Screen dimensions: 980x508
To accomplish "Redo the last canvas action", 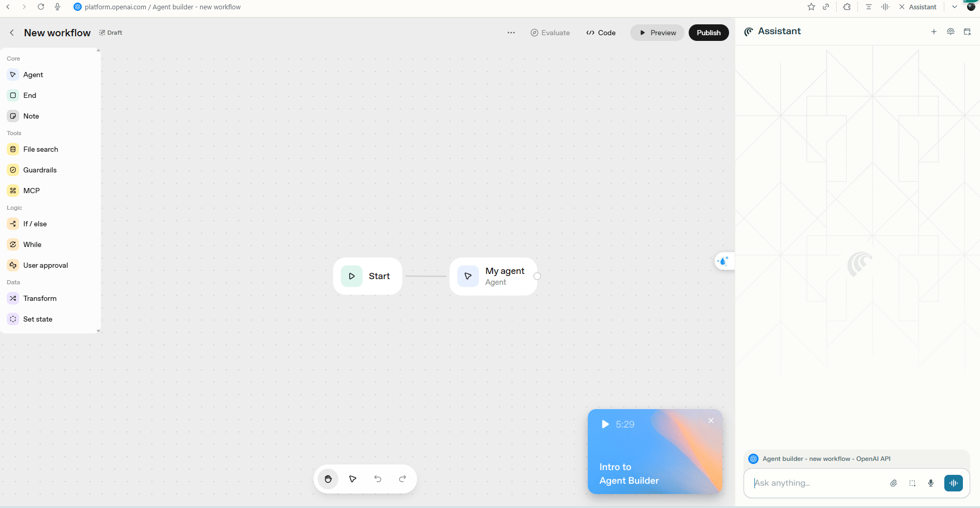I will click(x=403, y=479).
